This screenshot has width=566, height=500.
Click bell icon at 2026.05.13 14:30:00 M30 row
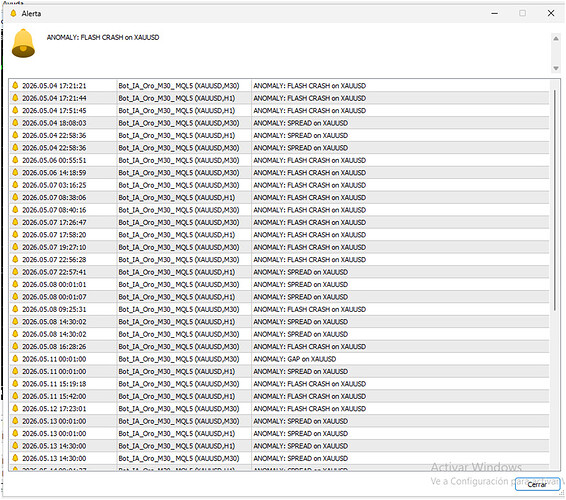pos(15,458)
